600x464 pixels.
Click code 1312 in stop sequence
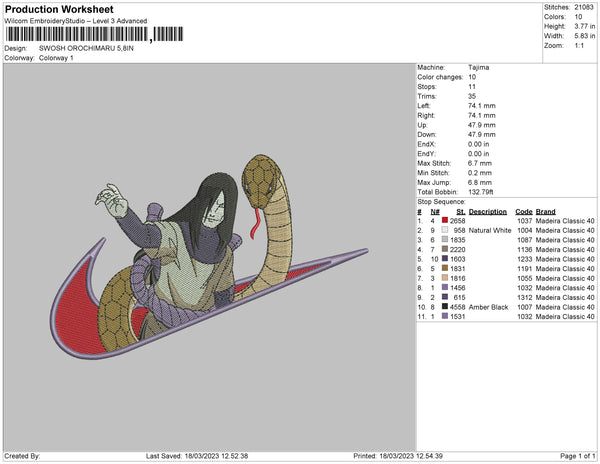pyautogui.click(x=525, y=297)
